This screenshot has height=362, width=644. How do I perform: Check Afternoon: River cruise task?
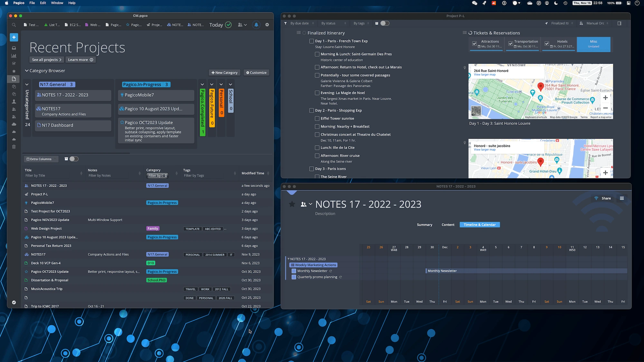(317, 155)
